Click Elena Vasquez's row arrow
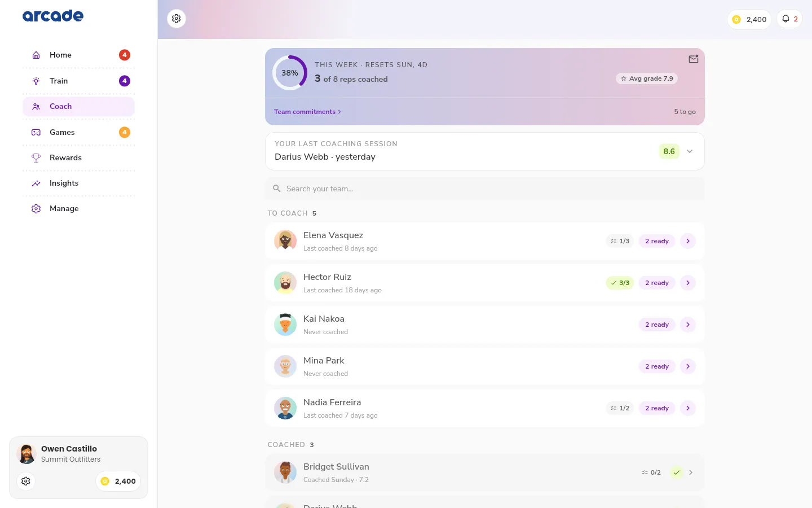 688,241
